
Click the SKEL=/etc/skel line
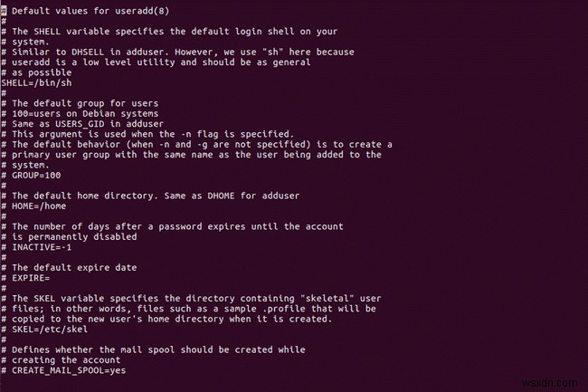pos(52,330)
